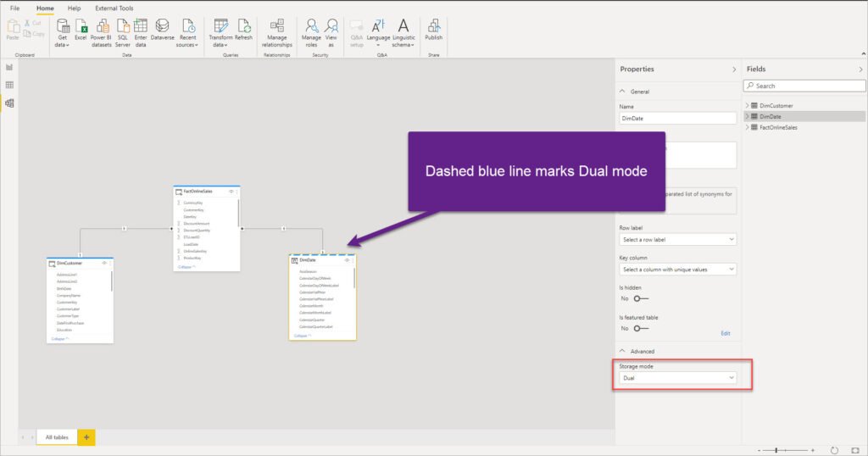
Task: Expand FactOnlineSales in the Fields list
Action: tap(747, 127)
